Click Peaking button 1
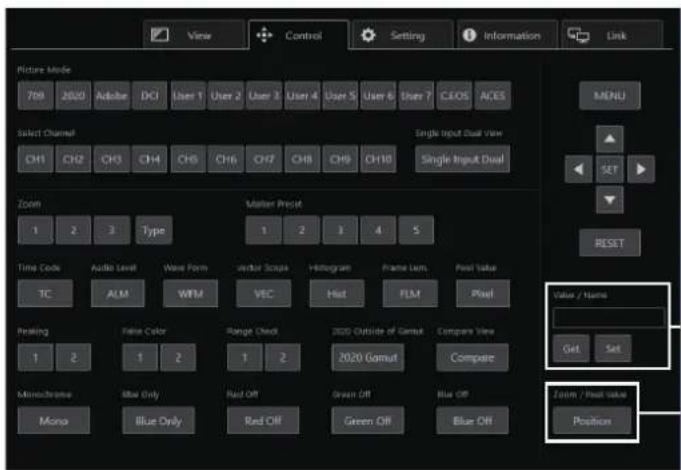The width and height of the screenshot is (681, 470). point(36,357)
